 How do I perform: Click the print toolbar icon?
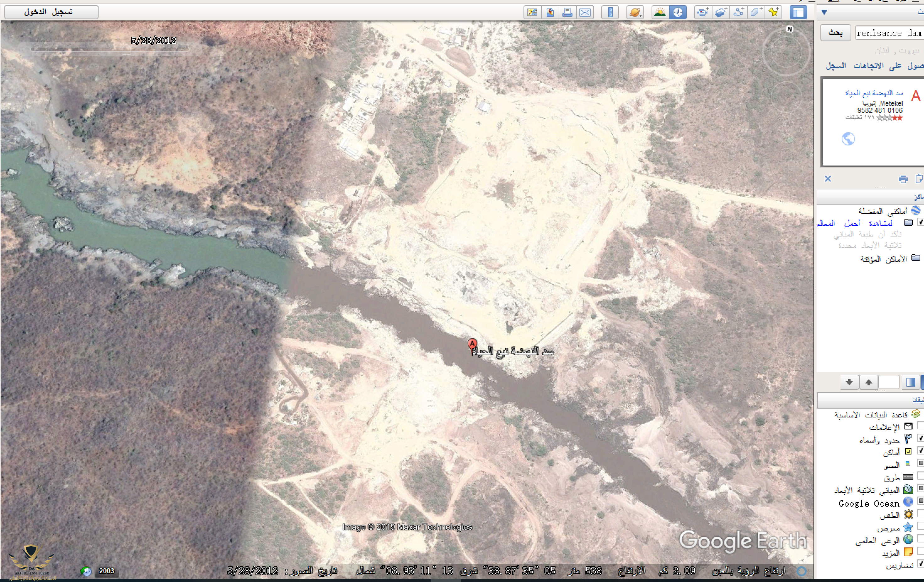coord(567,13)
